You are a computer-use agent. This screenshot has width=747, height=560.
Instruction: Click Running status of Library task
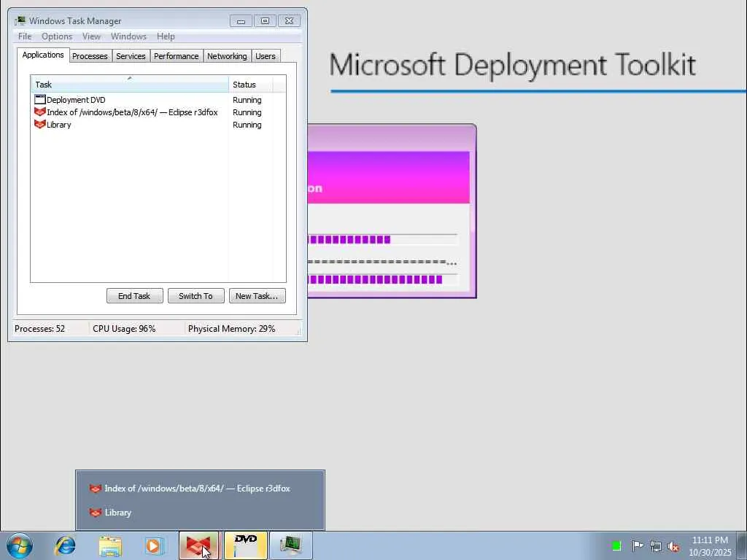(247, 125)
